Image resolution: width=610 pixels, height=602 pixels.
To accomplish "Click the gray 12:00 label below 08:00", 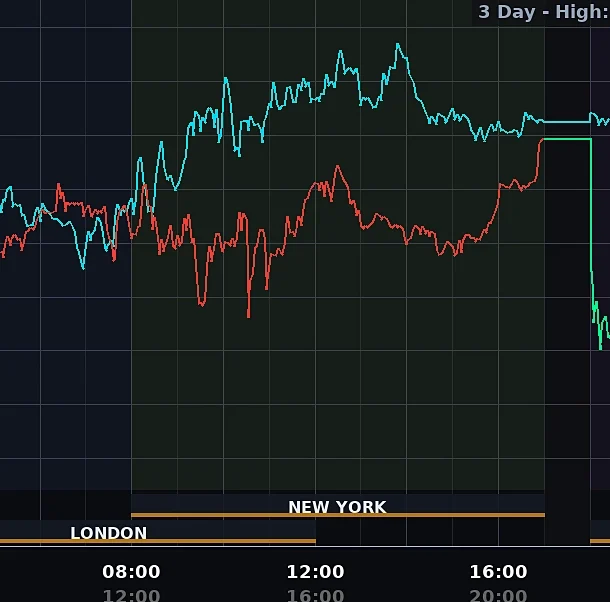I will (x=131, y=595).
